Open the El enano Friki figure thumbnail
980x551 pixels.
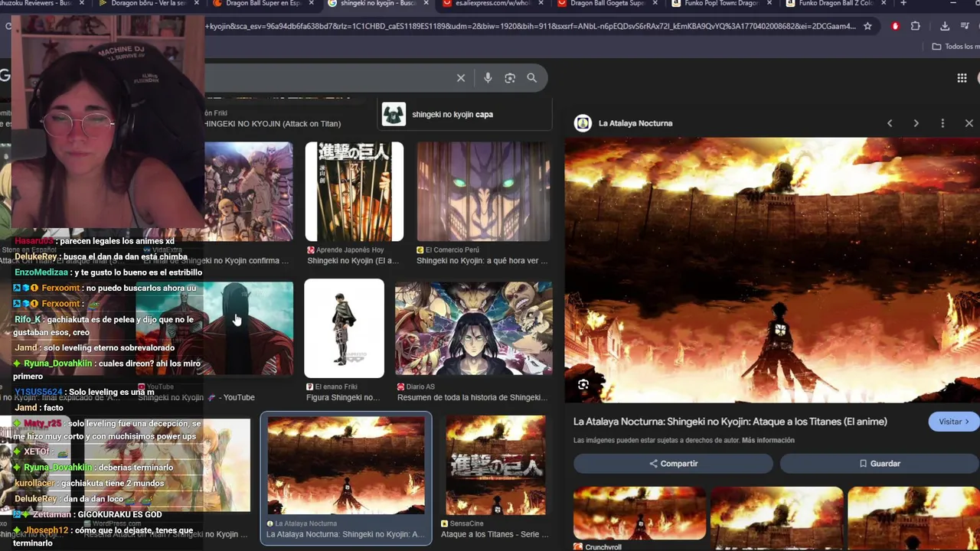[345, 328]
